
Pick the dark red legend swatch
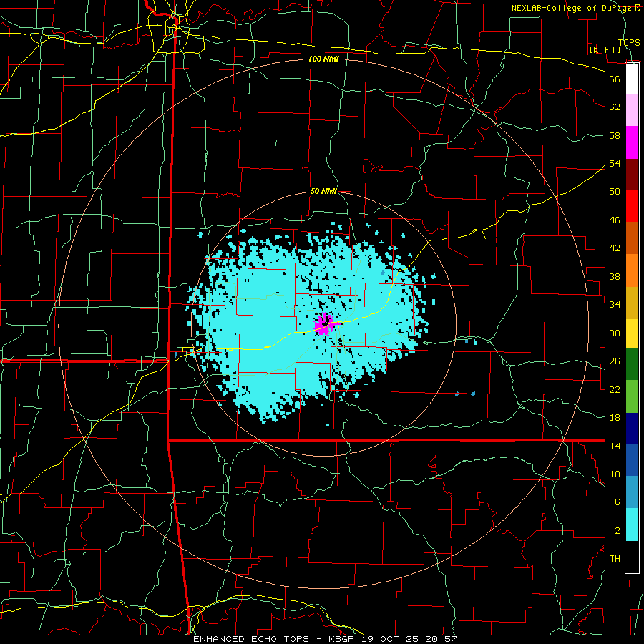click(632, 175)
